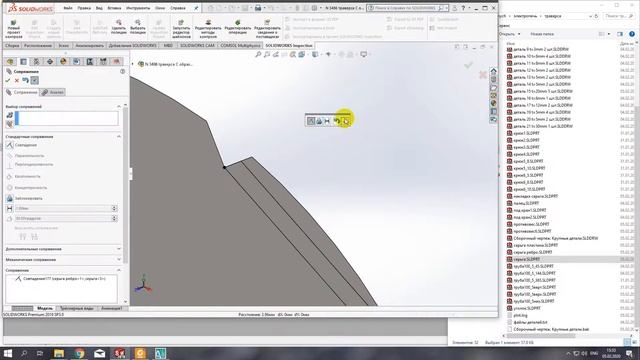Screen dimensions: 640x360
Task: Click the distance value field in Mate panel
Action: click(x=63, y=209)
